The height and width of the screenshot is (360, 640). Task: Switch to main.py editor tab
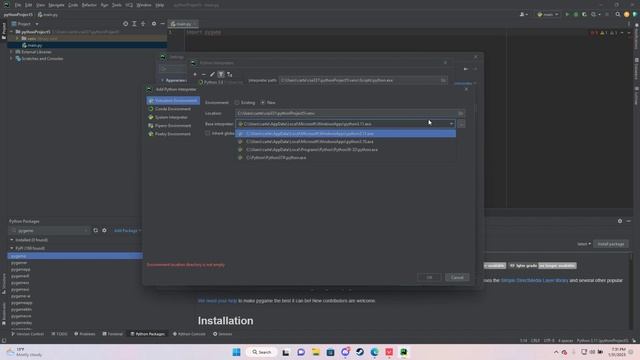[x=182, y=24]
